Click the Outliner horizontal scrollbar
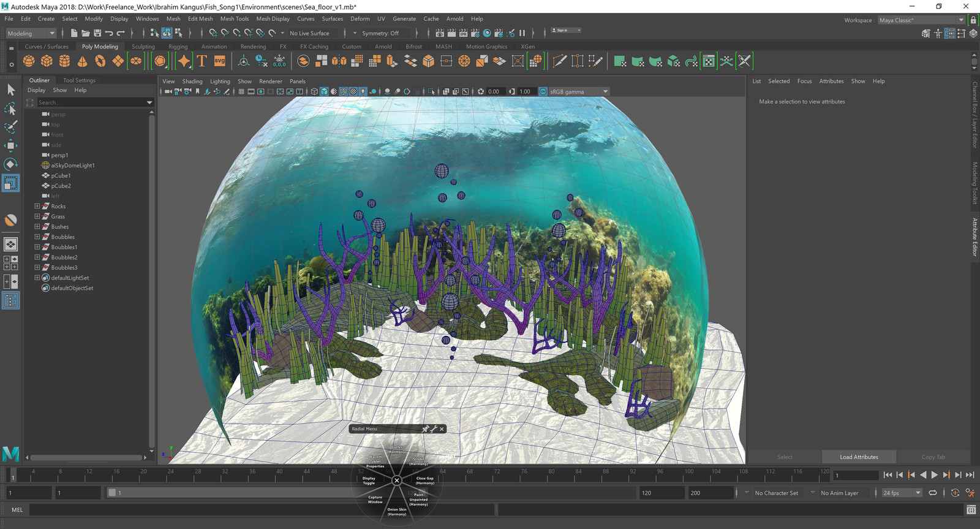The image size is (980, 529). tap(86, 457)
